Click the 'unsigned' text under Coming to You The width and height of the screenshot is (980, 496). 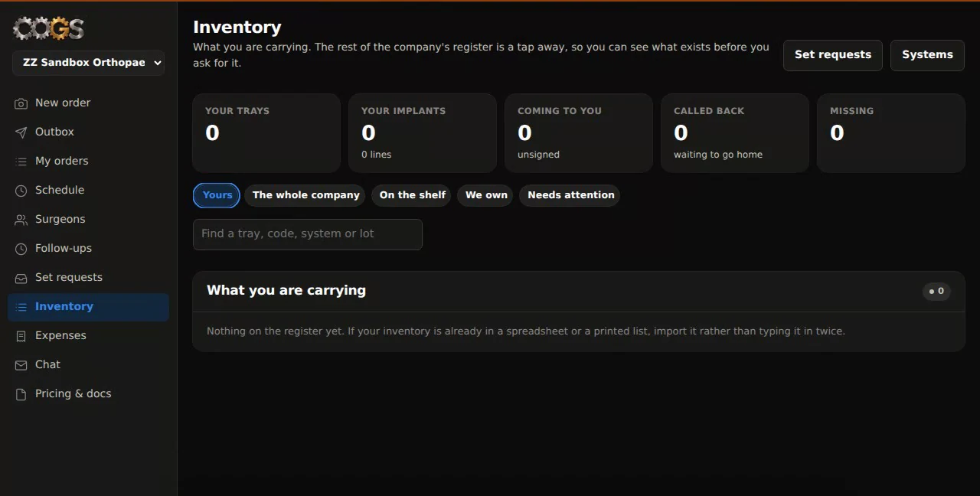[x=538, y=155]
